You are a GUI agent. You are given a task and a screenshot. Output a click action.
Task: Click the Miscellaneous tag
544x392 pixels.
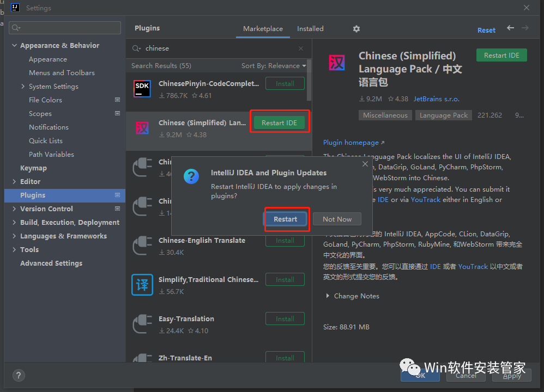385,115
